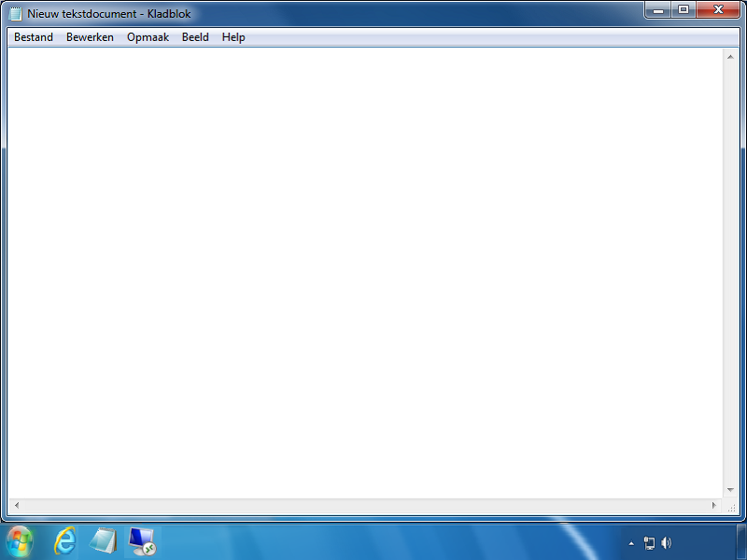Image resolution: width=747 pixels, height=560 pixels.
Task: Open the volume speaker tray icon
Action: point(667,543)
